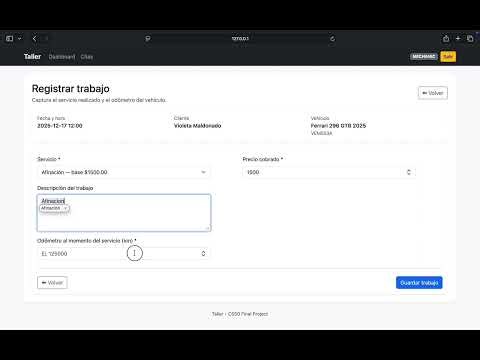The height and width of the screenshot is (360, 480).
Task: Pick the Afinación autocomplete suggestion
Action: click(54, 208)
